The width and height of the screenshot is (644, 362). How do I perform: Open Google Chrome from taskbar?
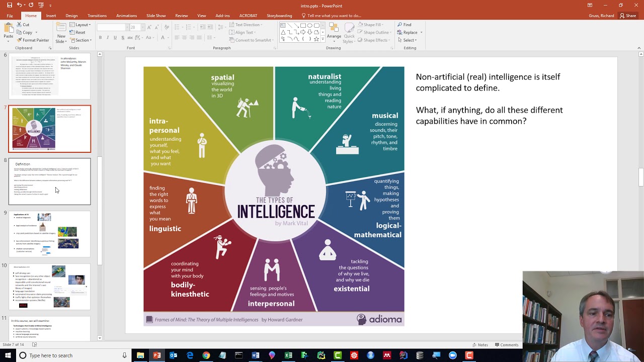pos(206,355)
